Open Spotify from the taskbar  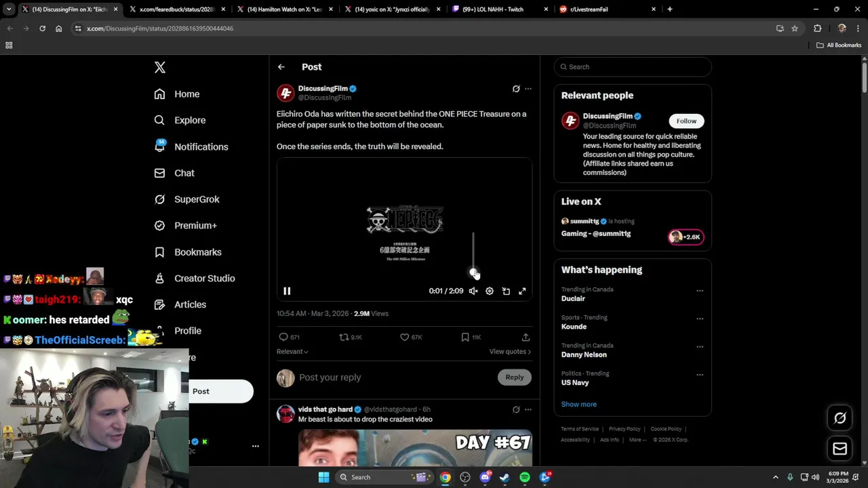525,477
